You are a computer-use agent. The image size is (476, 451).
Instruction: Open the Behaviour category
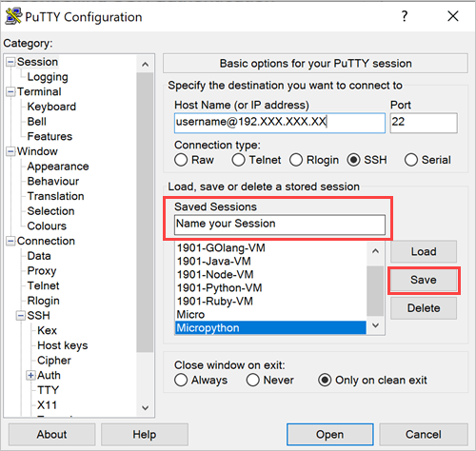pyautogui.click(x=53, y=181)
